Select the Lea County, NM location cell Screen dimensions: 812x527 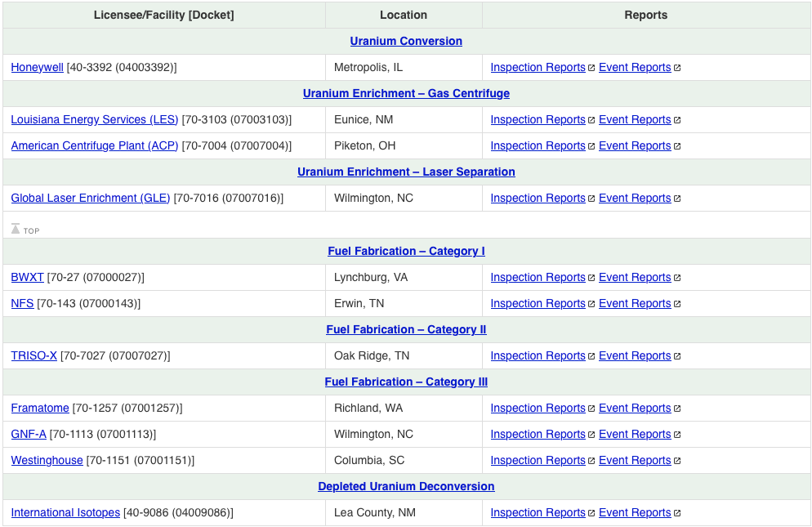(404, 512)
